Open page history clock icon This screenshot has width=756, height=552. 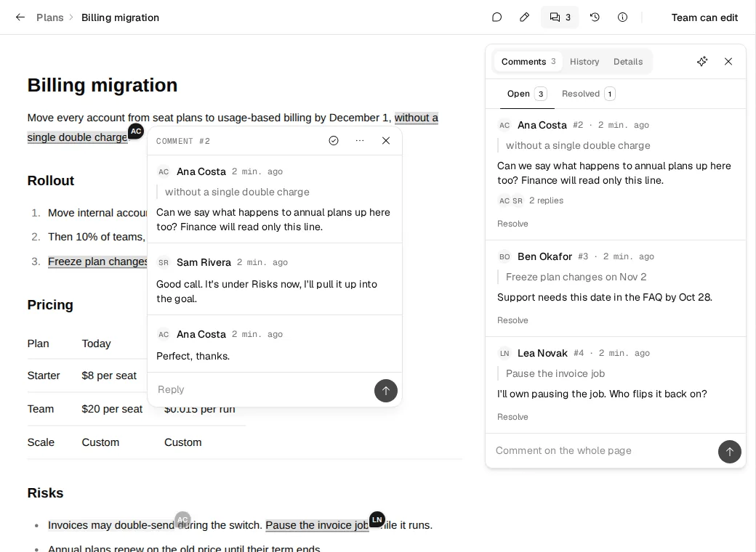595,17
